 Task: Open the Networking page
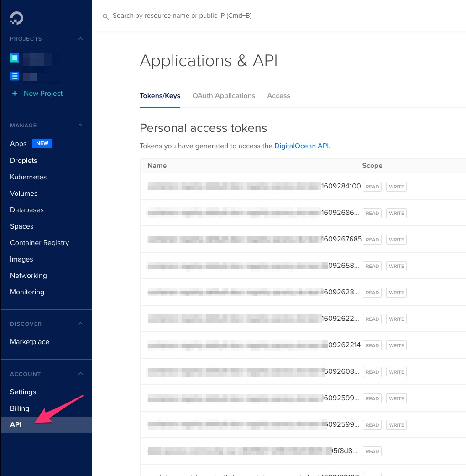coord(29,276)
